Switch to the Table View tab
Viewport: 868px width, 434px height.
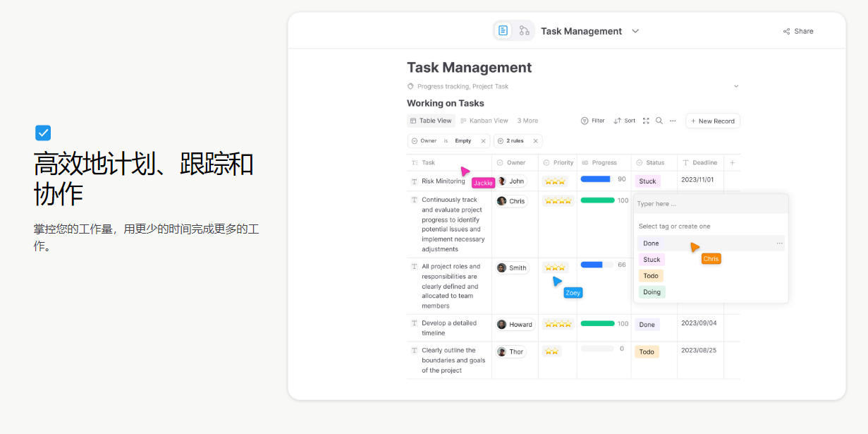[x=431, y=121]
